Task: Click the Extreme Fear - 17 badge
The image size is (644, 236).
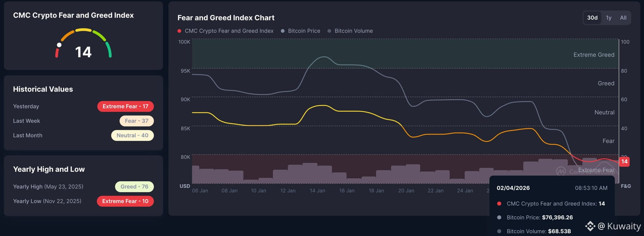Action: (x=126, y=106)
